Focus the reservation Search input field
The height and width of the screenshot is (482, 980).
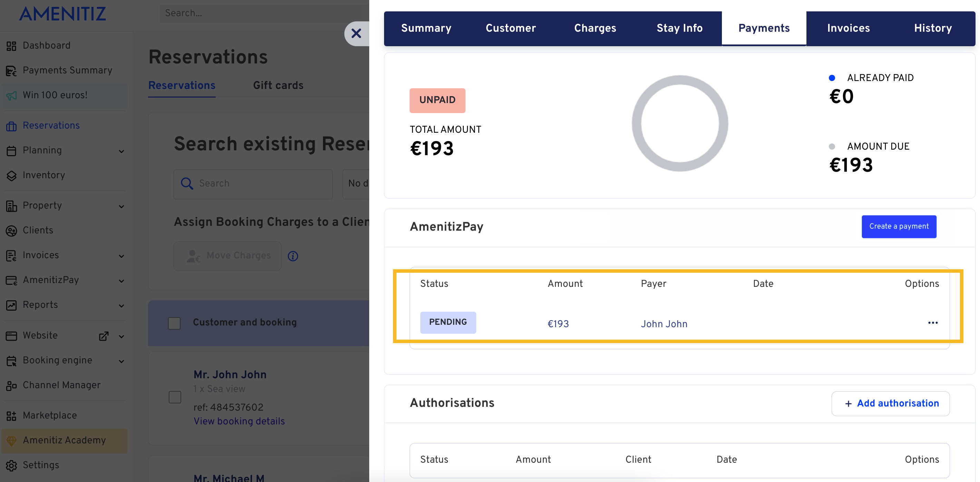(253, 184)
